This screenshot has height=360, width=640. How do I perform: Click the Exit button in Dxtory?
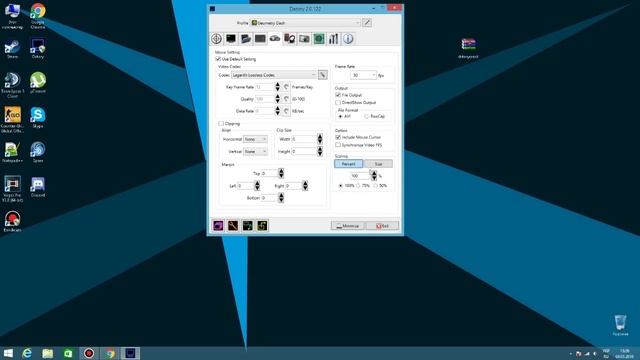point(382,226)
